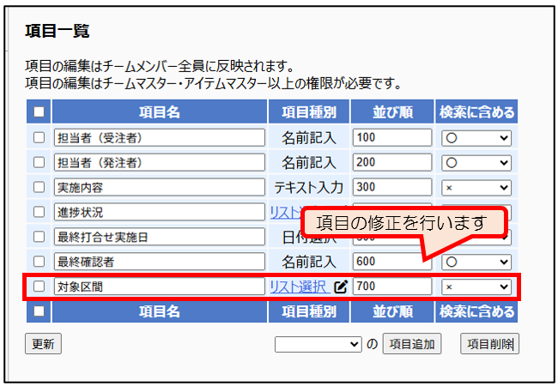Select the 最終確認者 item name field
The image size is (558, 392).
tap(160, 262)
